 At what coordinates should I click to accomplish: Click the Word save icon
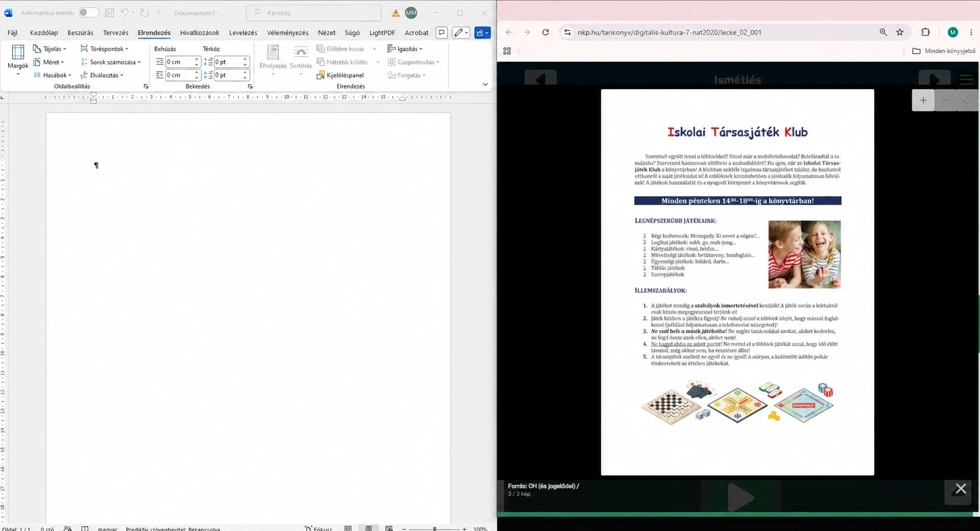click(x=109, y=13)
